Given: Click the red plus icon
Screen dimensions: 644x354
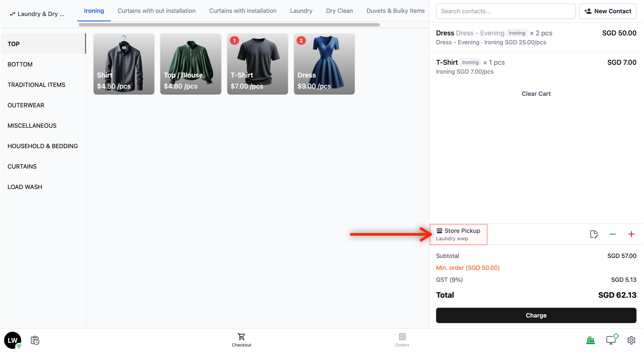Looking at the screenshot, I should pyautogui.click(x=631, y=234).
